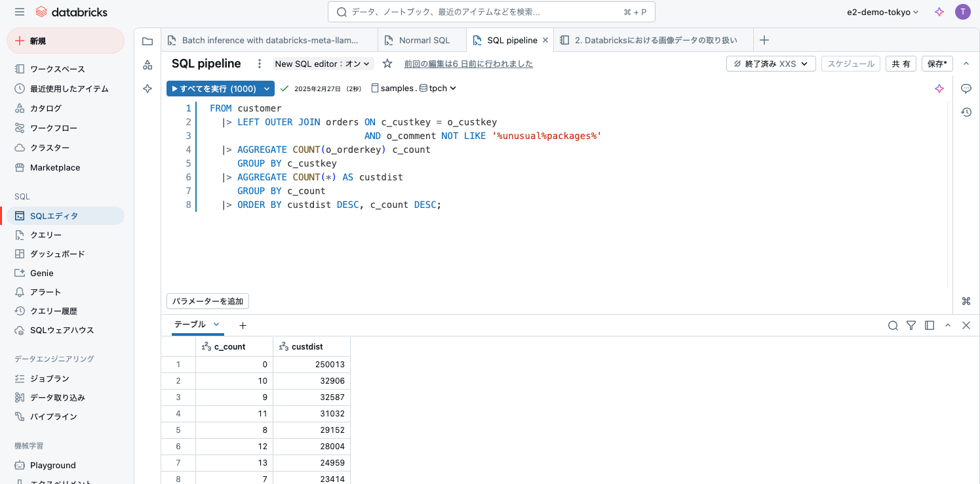Go to カタログ in the sidebar
The height and width of the screenshot is (484, 980).
[x=66, y=108]
